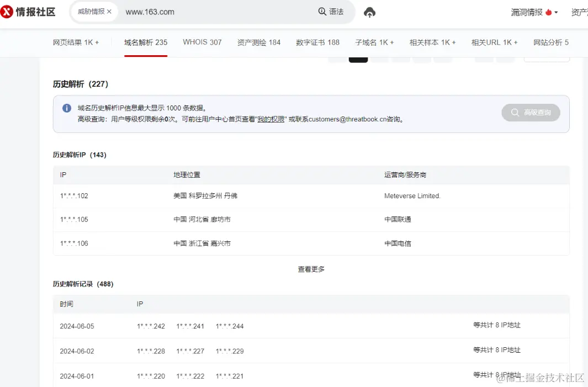This screenshot has width=588, height=387.
Task: Click IP 1*.*.*.242 in 2024-06-05 row
Action: click(151, 326)
